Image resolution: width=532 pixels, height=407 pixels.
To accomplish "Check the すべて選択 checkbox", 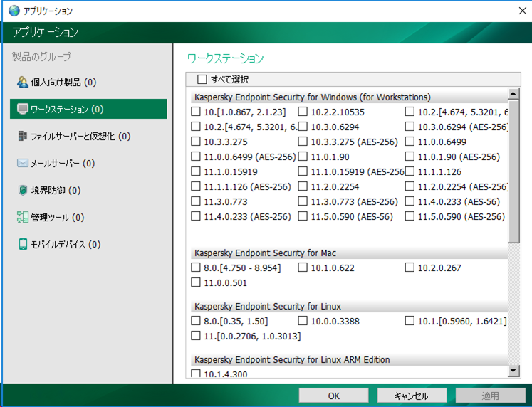I will 202,79.
